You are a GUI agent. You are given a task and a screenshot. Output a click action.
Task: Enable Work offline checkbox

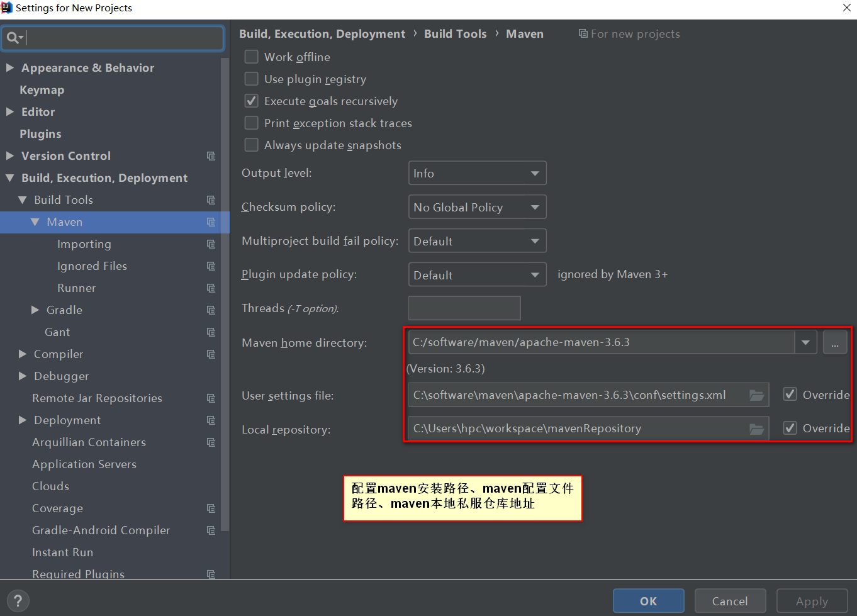251,57
